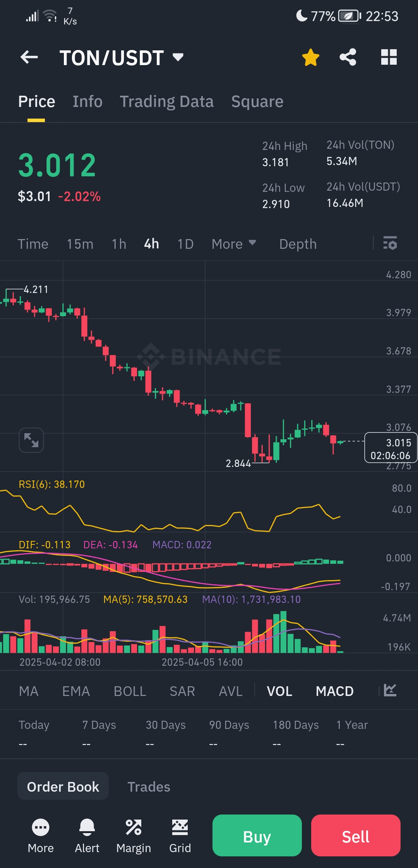This screenshot has width=418, height=868.
Task: Switch to the Price tab
Action: [37, 102]
